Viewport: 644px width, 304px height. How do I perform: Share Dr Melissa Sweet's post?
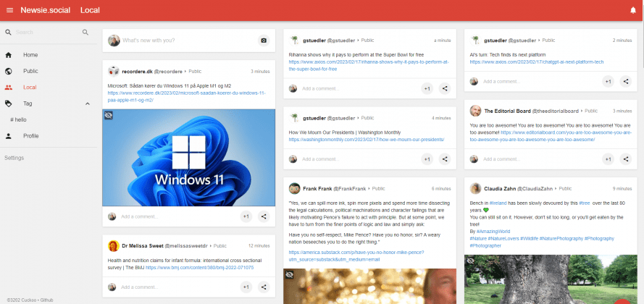(264, 287)
